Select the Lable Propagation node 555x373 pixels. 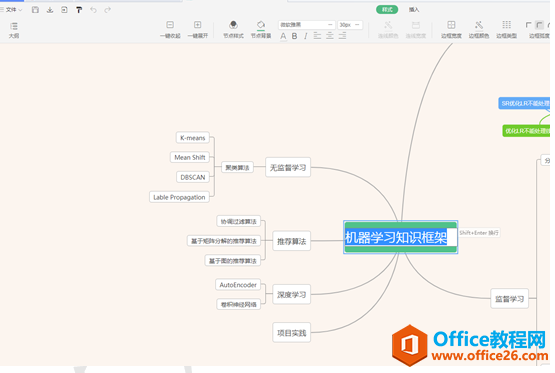pyautogui.click(x=179, y=197)
